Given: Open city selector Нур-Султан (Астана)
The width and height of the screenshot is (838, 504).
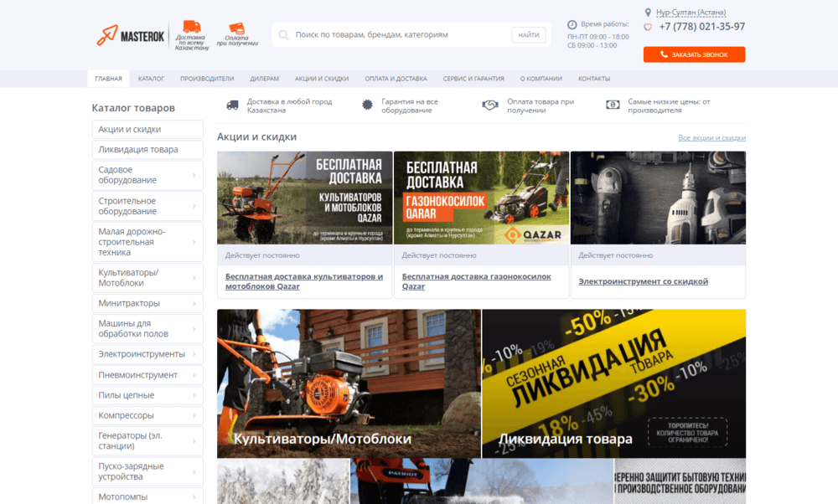Looking at the screenshot, I should point(691,13).
